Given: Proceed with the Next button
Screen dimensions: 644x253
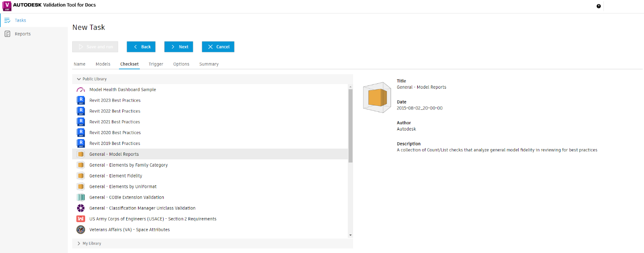Looking at the screenshot, I should tap(179, 47).
